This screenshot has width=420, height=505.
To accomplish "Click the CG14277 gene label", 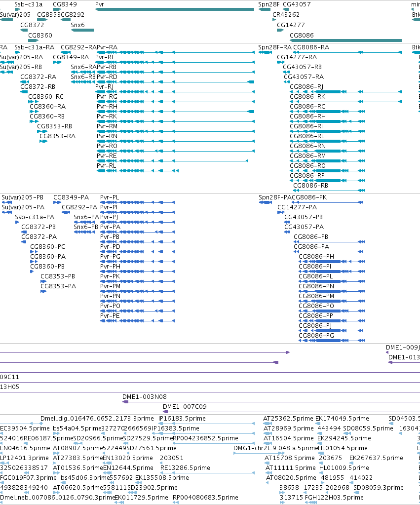I will [291, 25].
